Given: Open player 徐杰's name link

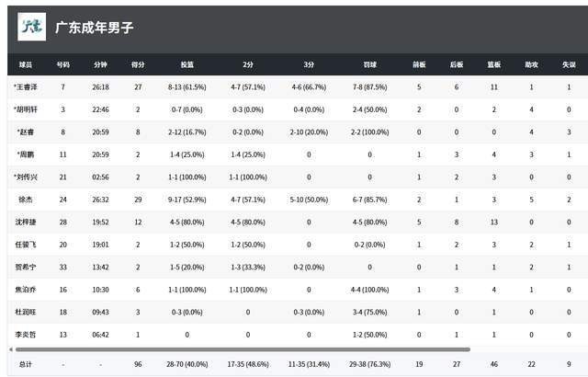Looking at the screenshot, I should point(26,199).
